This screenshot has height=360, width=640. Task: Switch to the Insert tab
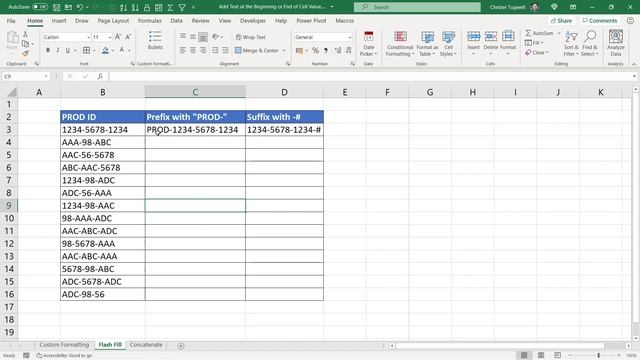tap(59, 21)
